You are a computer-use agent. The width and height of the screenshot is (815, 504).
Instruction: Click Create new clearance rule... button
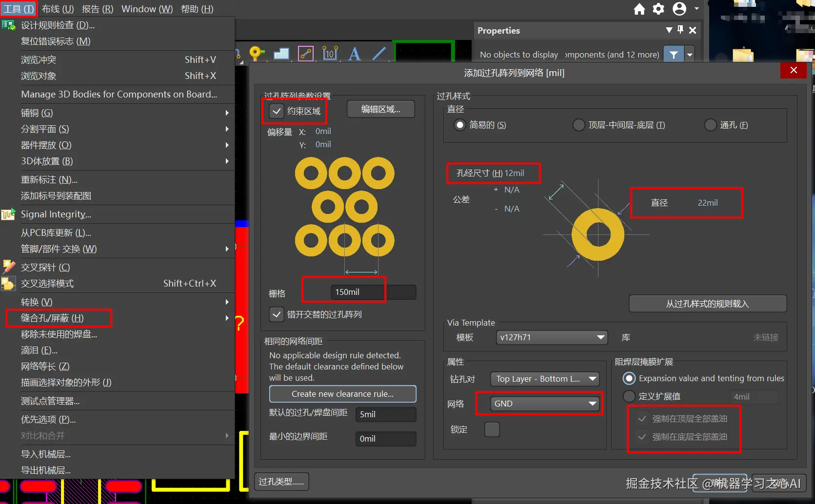(x=343, y=394)
